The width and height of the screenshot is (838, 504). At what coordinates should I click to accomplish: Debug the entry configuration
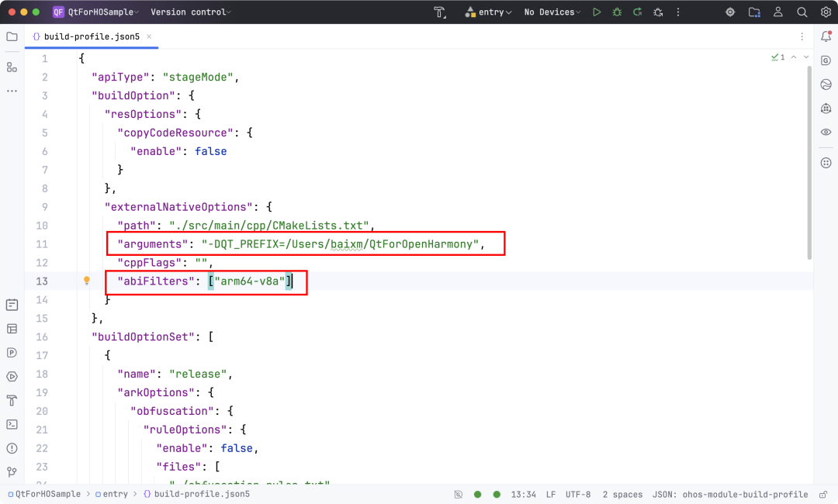[617, 12]
